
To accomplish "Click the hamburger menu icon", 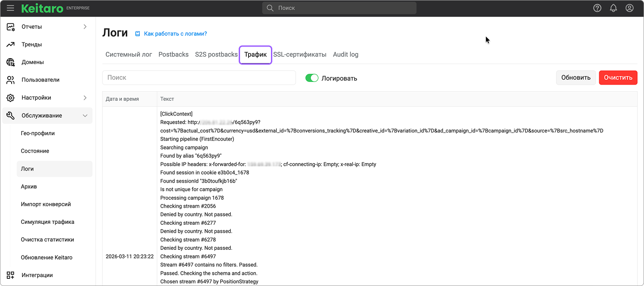I will pos(10,8).
